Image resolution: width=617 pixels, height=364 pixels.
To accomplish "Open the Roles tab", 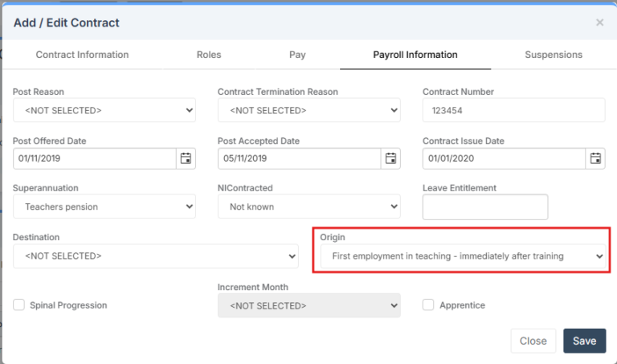I will point(209,55).
